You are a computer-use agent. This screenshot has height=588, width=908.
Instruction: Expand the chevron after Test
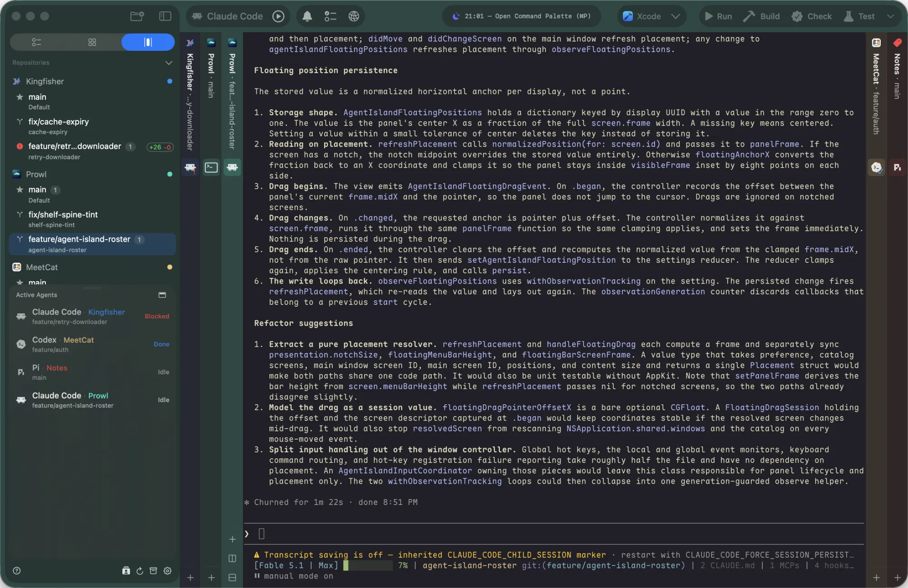[x=890, y=16]
